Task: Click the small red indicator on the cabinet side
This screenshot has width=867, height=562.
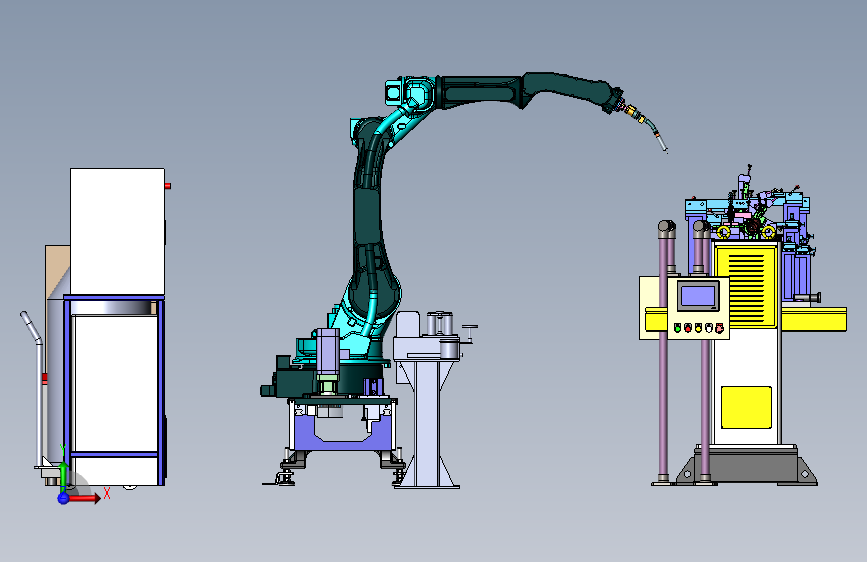Action: pos(168,186)
